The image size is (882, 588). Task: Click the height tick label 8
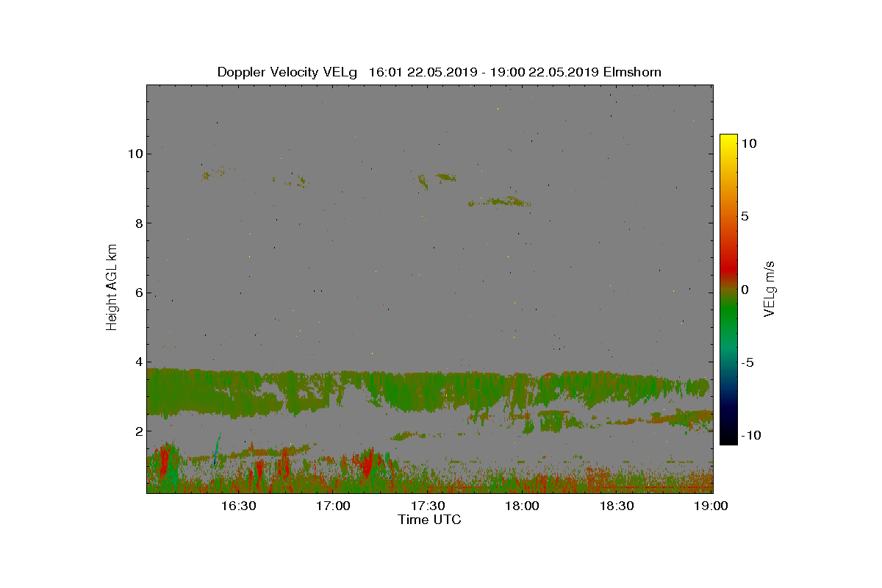[138, 223]
